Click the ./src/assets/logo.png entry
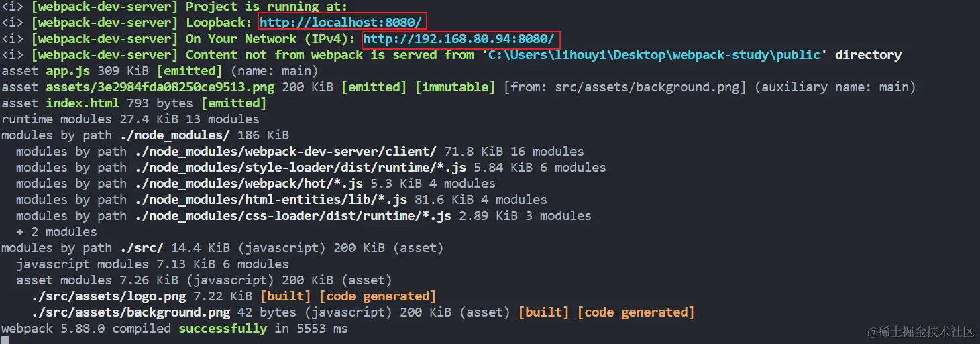Screen dimensions: 980x344 127,296
